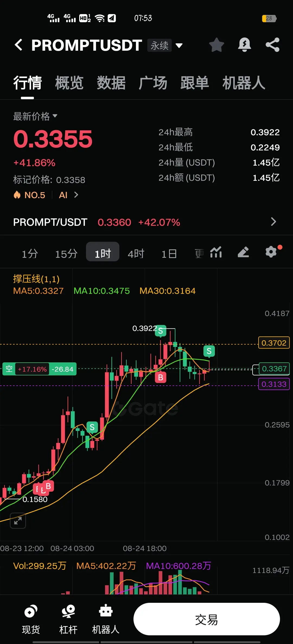Switch to the 数据 tab

click(x=111, y=83)
